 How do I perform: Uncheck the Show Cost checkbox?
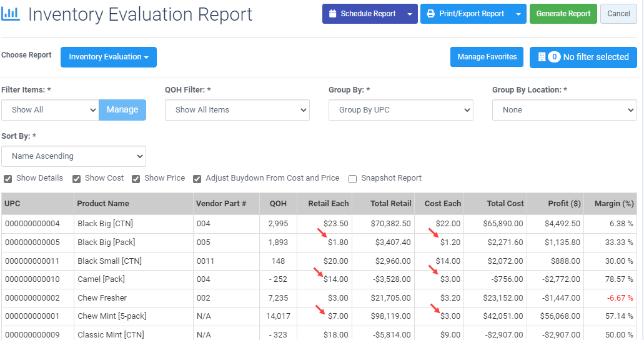pos(76,179)
